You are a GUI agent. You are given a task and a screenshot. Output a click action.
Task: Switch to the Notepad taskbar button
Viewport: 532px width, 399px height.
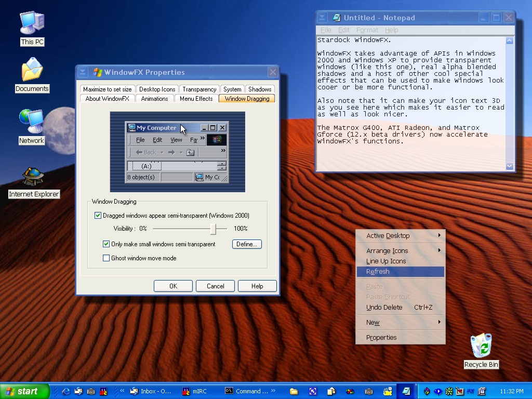[x=406, y=391]
